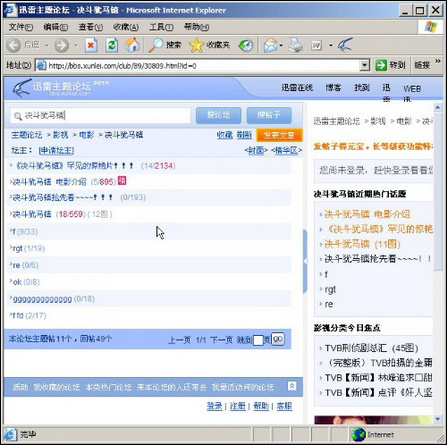This screenshot has height=445, width=447.
Task: Click the Forward arrow toolbar button
Action: (62, 45)
